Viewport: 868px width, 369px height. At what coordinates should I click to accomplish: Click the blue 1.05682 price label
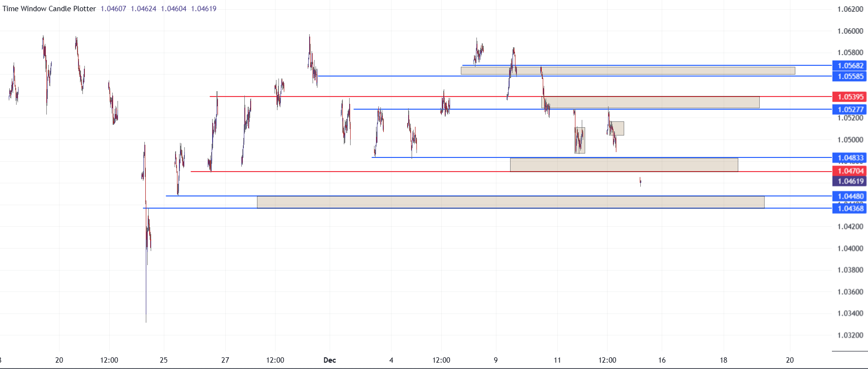pos(850,66)
